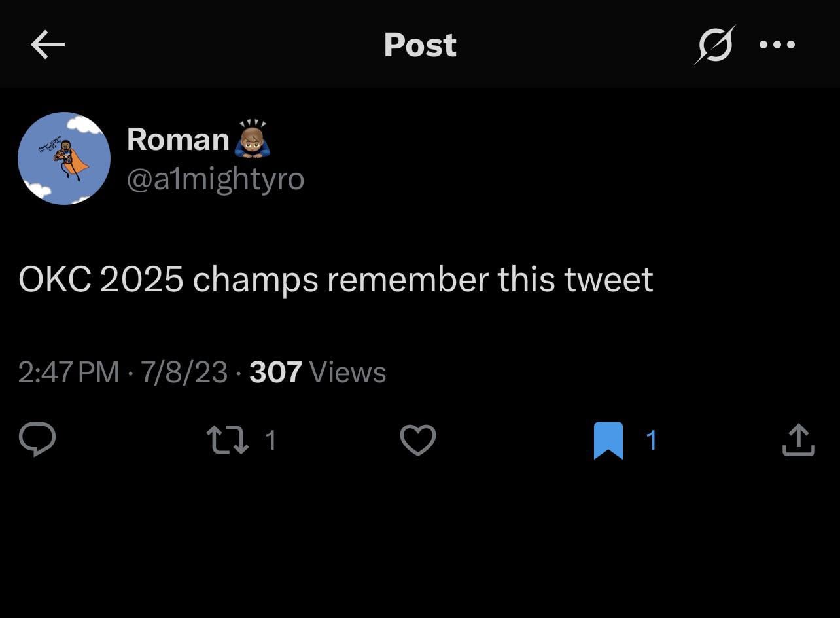Click the tweet text about OKC 2025 champs
This screenshot has width=840, height=618.
coord(335,278)
